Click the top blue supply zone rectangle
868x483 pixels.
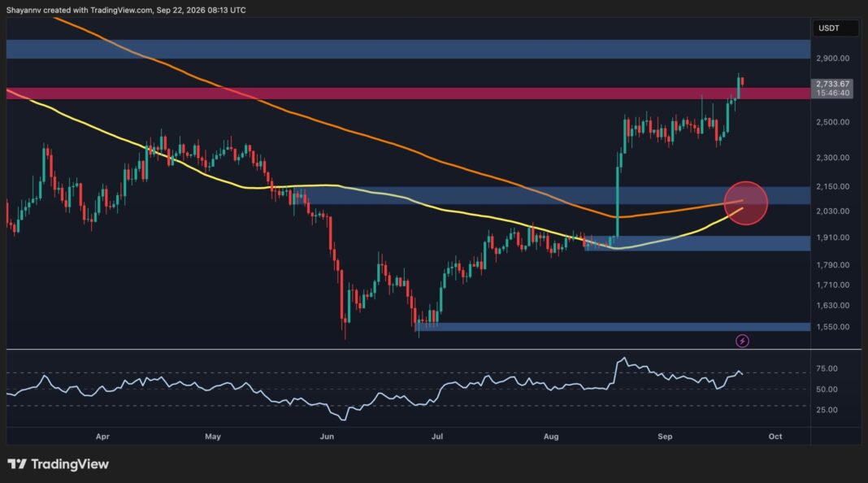coord(408,50)
